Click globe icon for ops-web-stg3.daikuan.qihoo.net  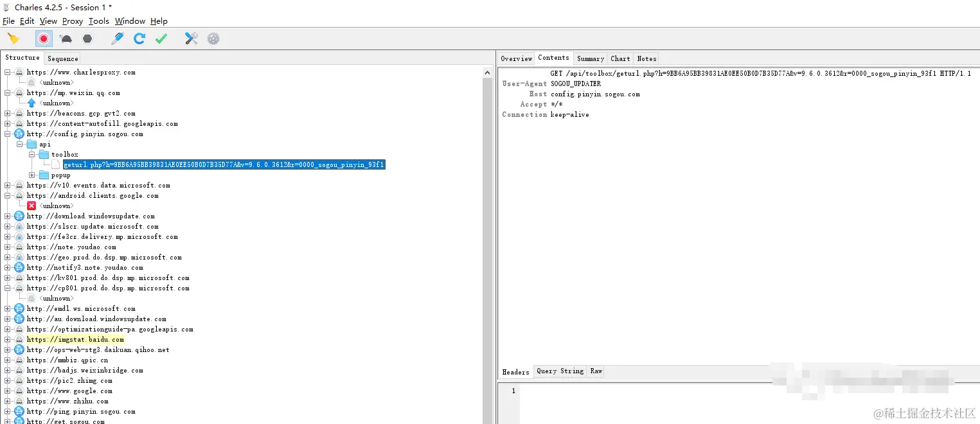point(19,350)
